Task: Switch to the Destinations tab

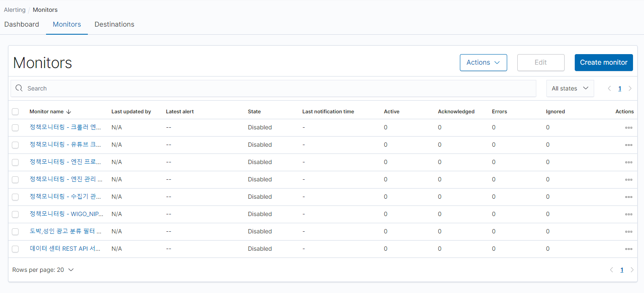Action: [114, 25]
